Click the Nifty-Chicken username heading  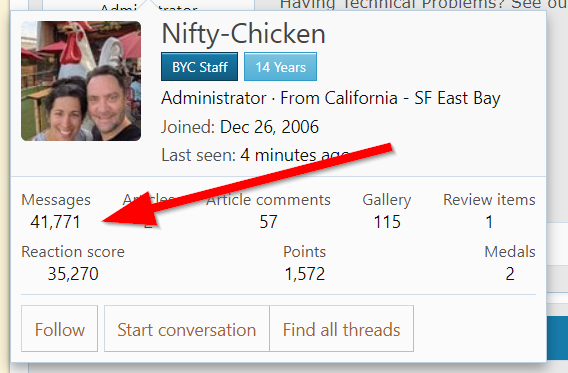243,34
